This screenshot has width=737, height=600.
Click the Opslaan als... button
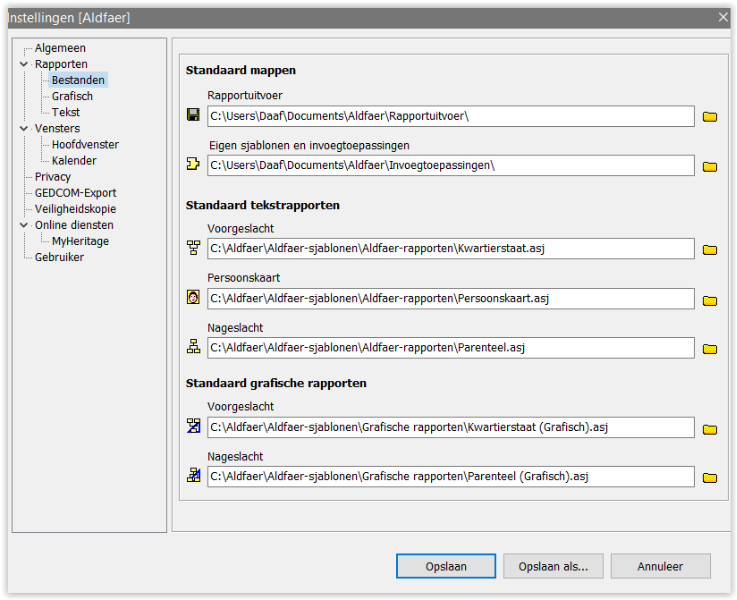click(553, 566)
